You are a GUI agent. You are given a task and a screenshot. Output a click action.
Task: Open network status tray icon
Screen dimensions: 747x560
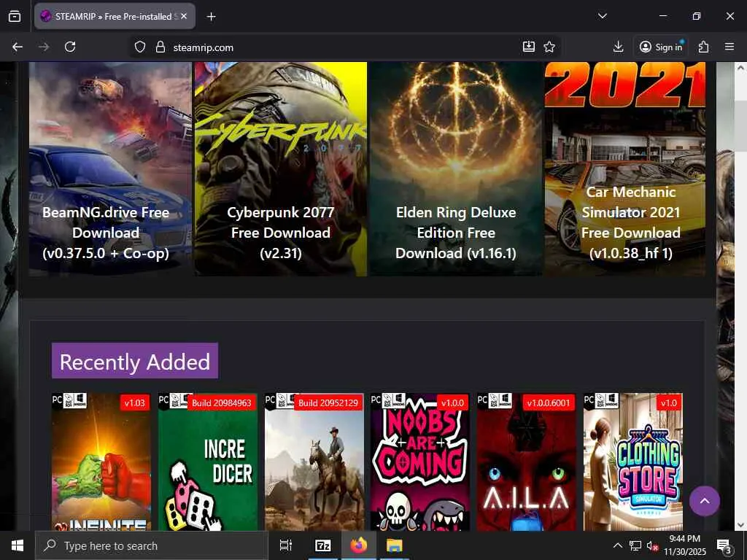pos(635,545)
